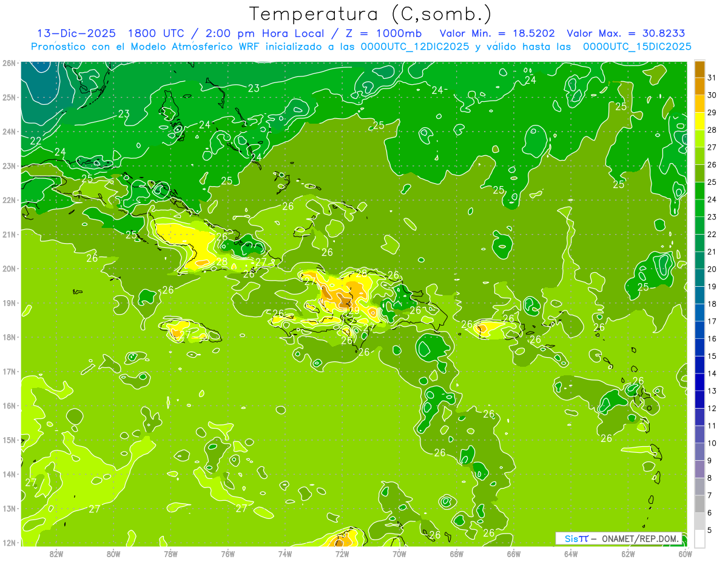Click the "26N" latitude axis label
Screen dimensions: 728x562
tap(9, 63)
